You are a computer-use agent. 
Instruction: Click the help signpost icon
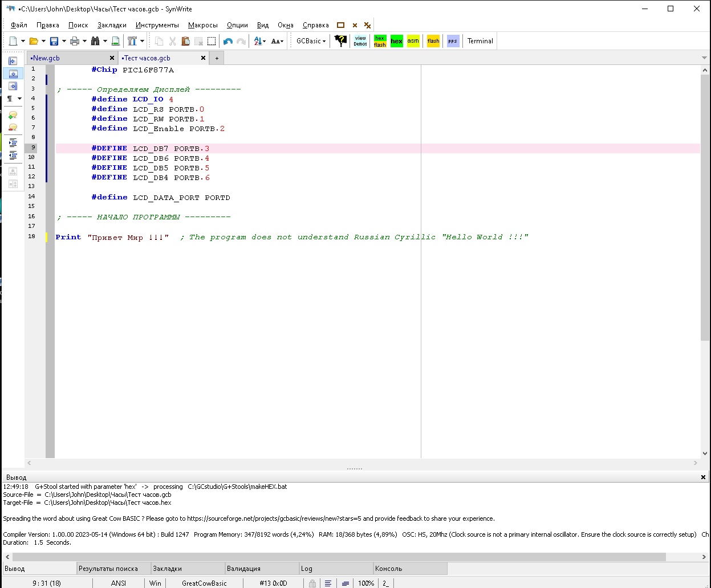340,41
